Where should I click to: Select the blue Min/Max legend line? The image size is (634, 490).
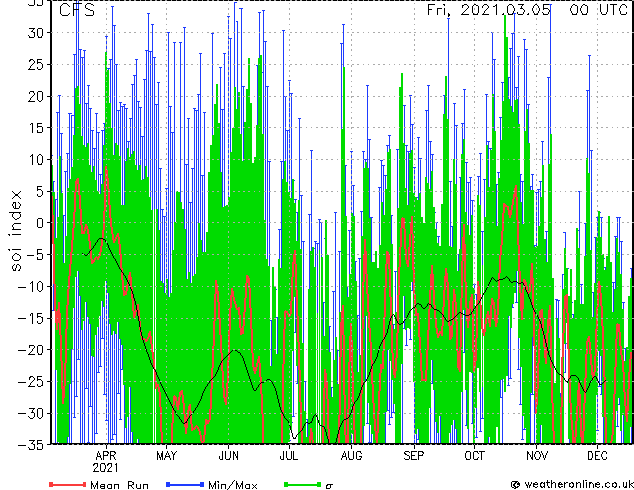(x=185, y=484)
